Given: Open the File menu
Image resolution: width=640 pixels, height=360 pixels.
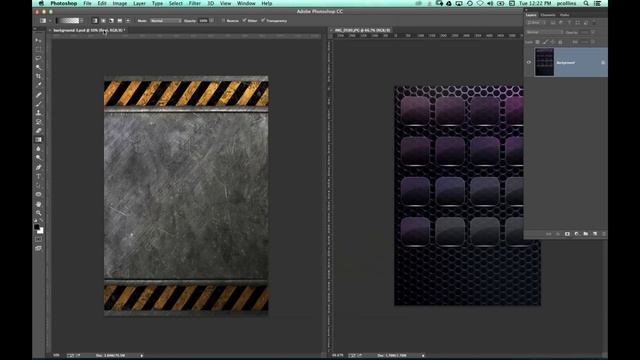Looking at the screenshot, I should [87, 3].
